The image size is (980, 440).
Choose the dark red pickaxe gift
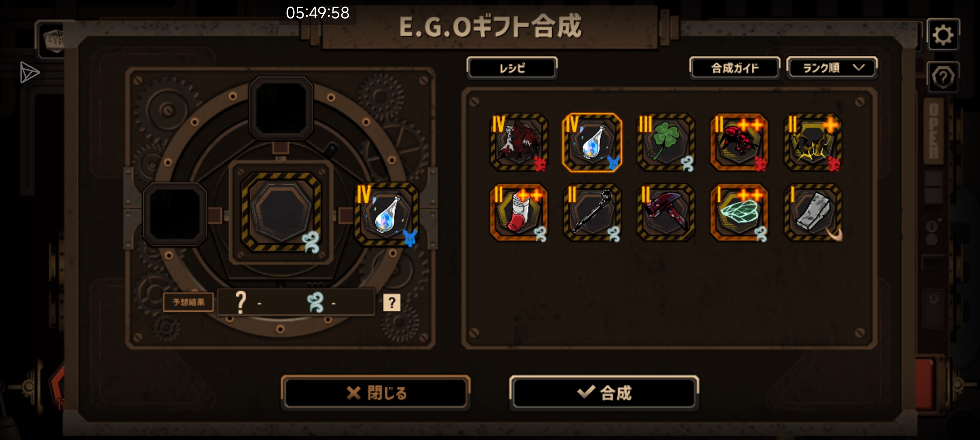click(665, 212)
